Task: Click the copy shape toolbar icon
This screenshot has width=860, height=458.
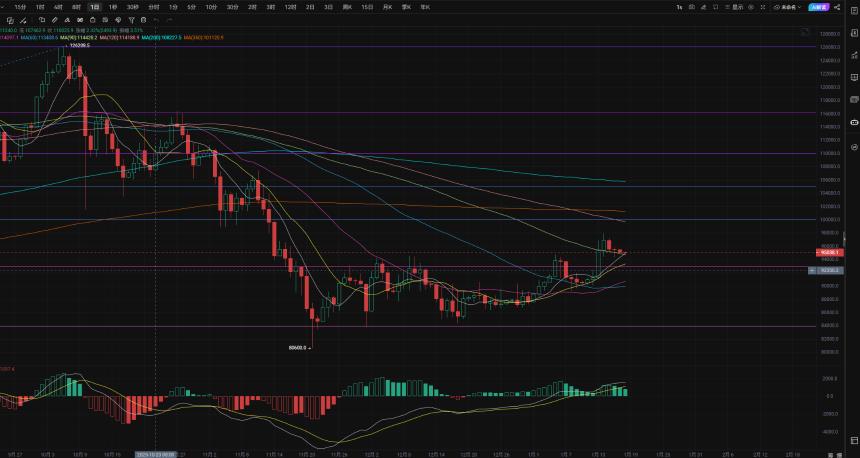Action: 42,20
